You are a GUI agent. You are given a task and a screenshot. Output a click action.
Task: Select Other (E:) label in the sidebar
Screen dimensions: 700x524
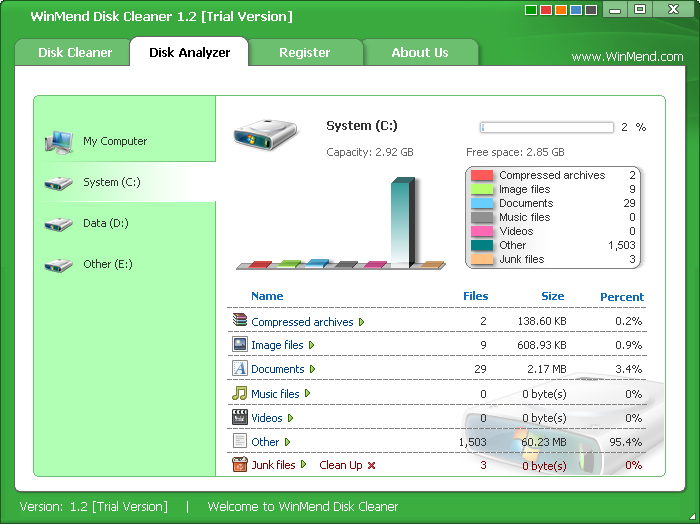tap(108, 264)
